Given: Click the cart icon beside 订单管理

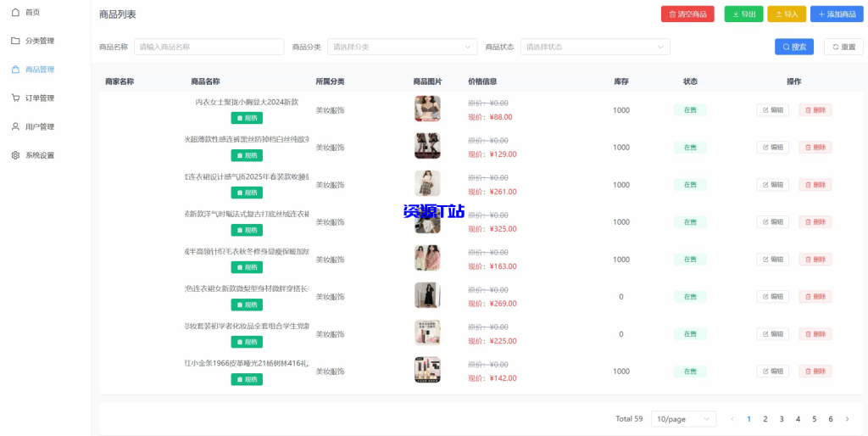Looking at the screenshot, I should pos(15,98).
